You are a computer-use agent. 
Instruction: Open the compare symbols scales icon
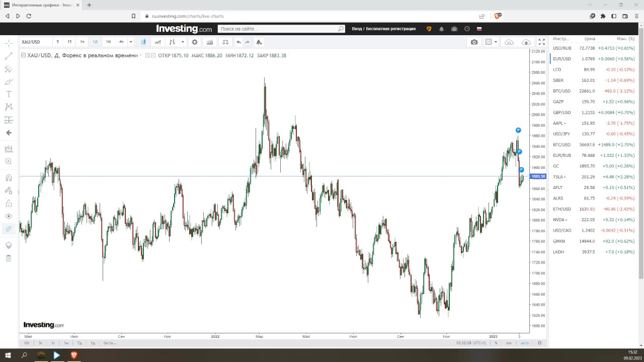(x=225, y=42)
